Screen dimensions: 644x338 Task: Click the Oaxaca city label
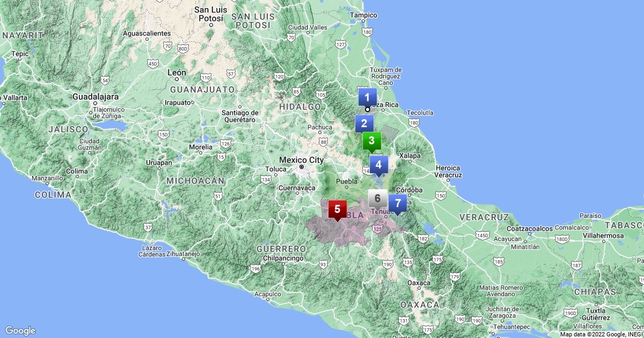click(419, 283)
